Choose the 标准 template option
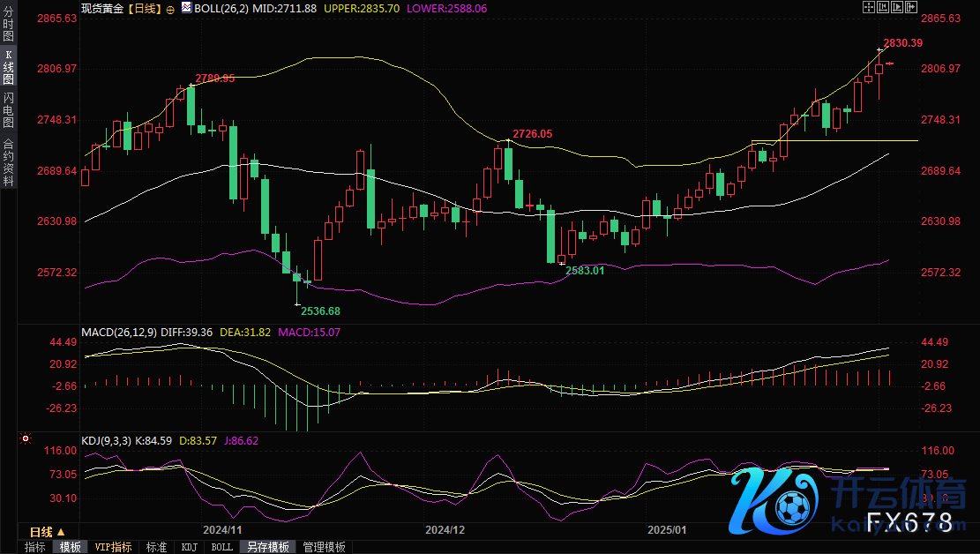Screen dimensions: 980x554 click(x=156, y=547)
